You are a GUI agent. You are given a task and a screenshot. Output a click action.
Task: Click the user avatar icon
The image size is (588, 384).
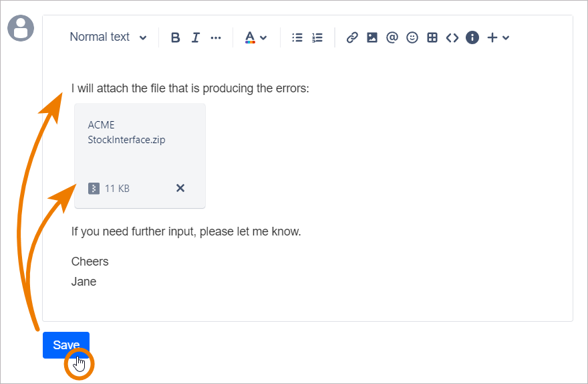click(21, 28)
